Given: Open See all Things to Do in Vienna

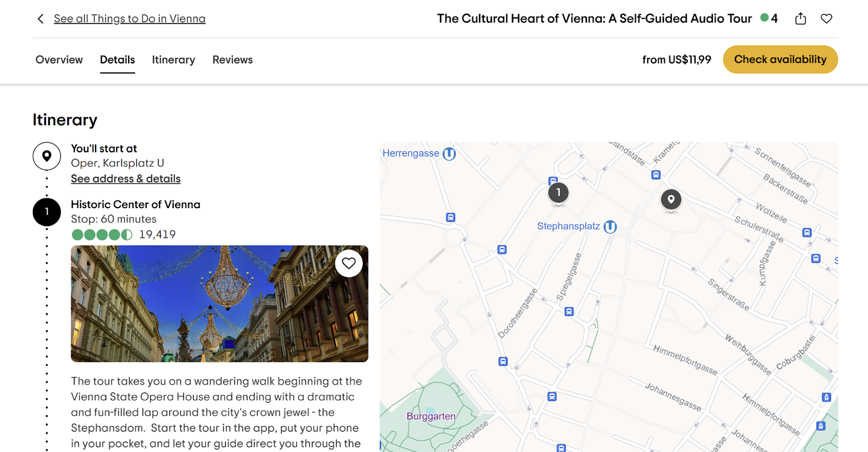Looking at the screenshot, I should pos(130,19).
